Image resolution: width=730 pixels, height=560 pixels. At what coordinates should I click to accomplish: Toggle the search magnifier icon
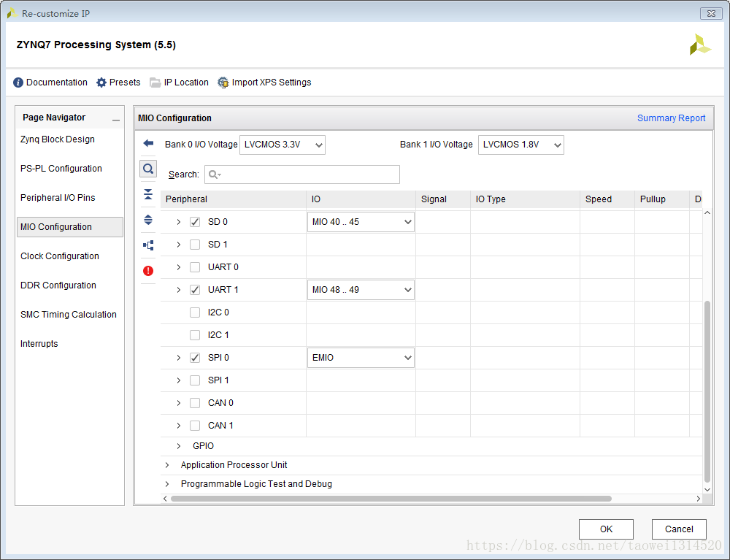tap(148, 169)
